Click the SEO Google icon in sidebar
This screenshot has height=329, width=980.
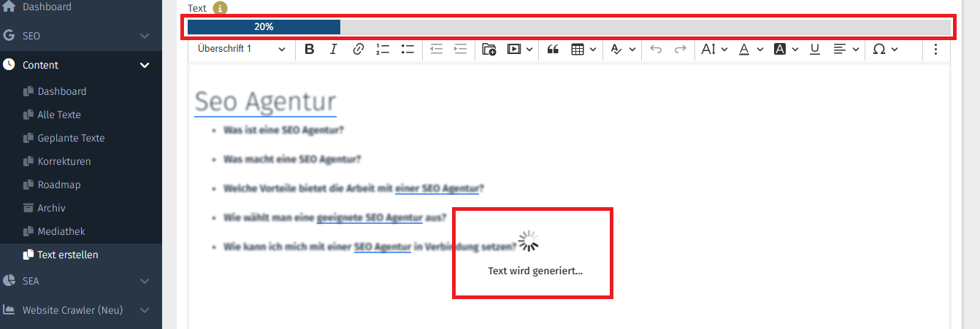pyautogui.click(x=9, y=36)
